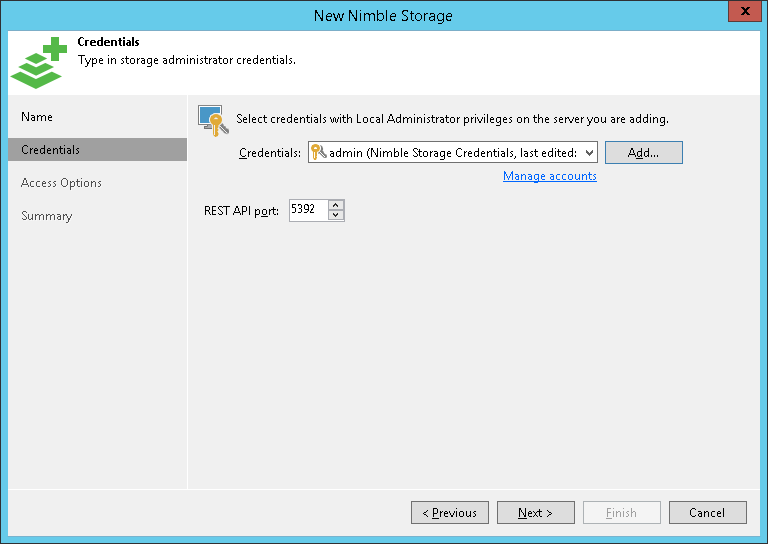This screenshot has width=768, height=544.
Task: Click the computer with key credentials icon
Action: [x=212, y=120]
